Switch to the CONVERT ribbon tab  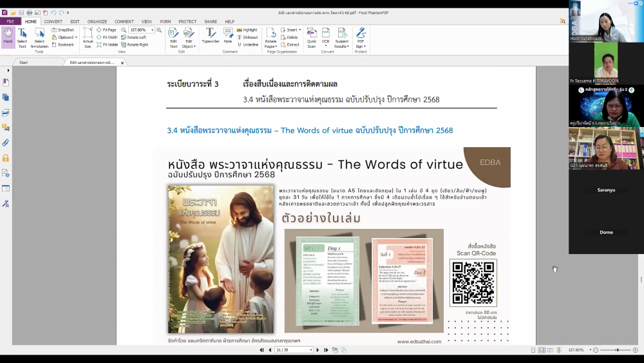53,21
